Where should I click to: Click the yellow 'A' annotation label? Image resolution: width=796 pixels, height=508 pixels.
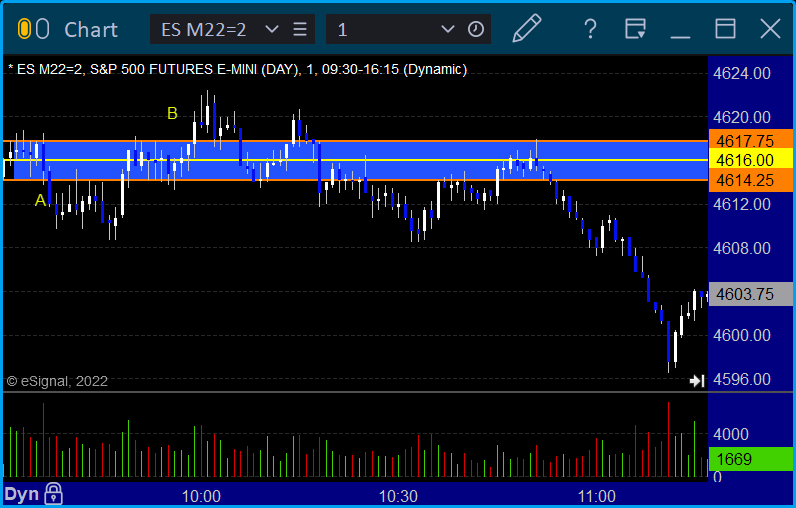41,200
